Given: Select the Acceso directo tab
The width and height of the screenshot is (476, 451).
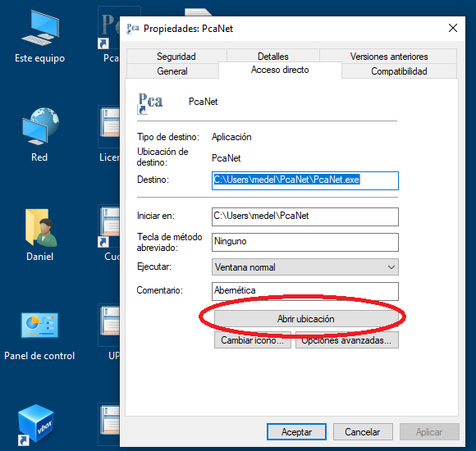Looking at the screenshot, I should 280,70.
